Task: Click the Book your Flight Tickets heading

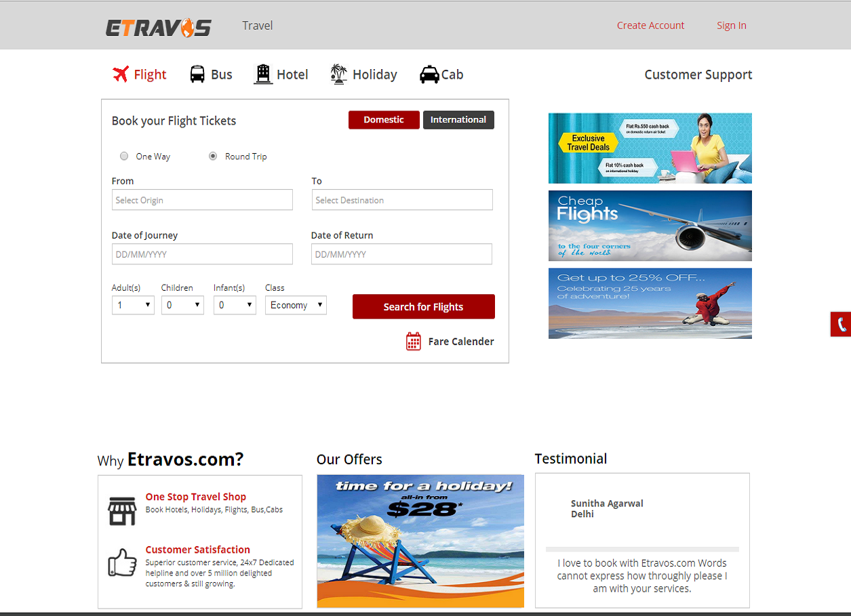Action: click(174, 121)
